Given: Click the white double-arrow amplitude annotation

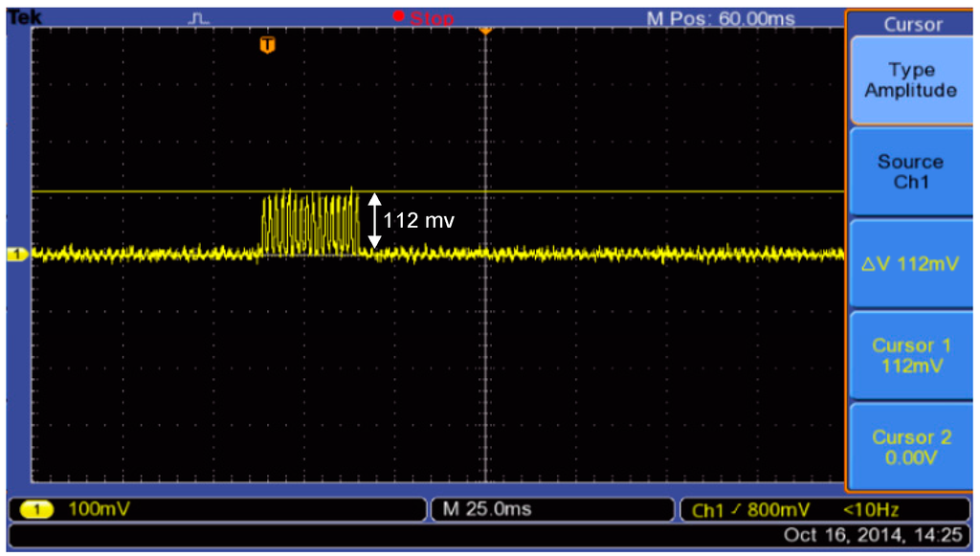Looking at the screenshot, I should (375, 221).
